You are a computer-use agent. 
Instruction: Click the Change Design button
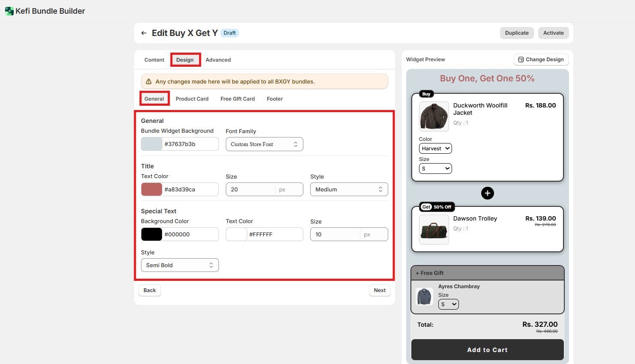(x=541, y=60)
